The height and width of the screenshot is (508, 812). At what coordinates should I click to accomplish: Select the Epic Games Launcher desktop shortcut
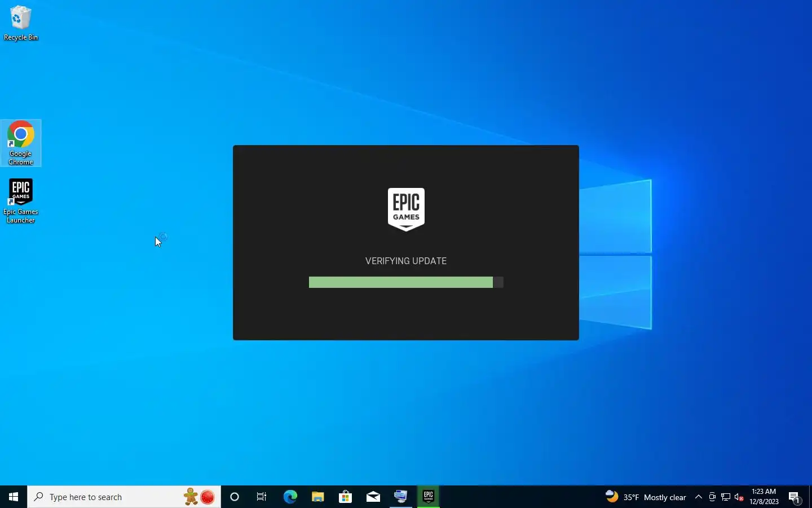coord(21,202)
